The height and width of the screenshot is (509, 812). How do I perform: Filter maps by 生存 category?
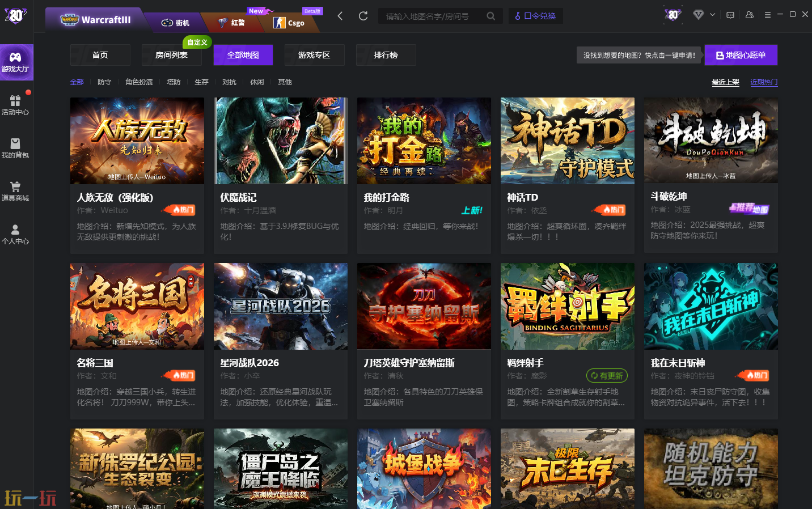[202, 82]
